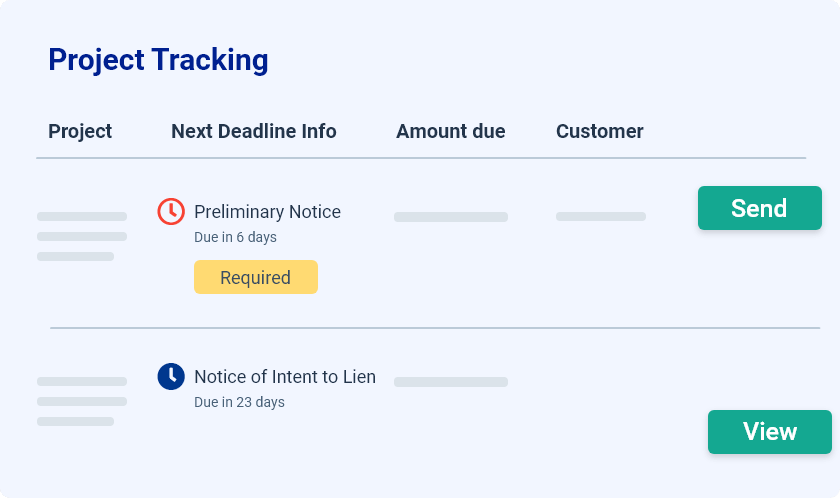
Task: Click second row's amount due placeholder
Action: point(451,382)
